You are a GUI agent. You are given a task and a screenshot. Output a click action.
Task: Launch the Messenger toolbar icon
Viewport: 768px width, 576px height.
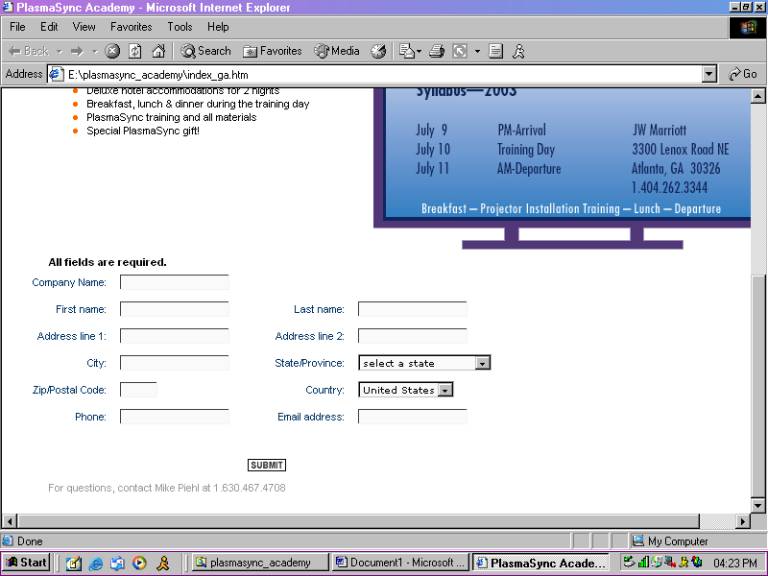click(519, 51)
